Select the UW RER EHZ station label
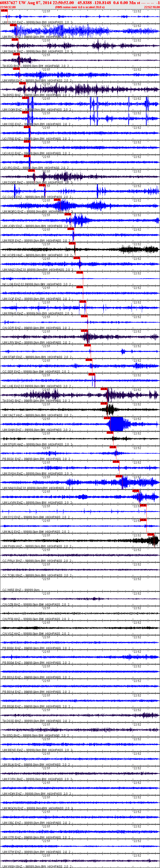The image size is (160, 868). point(36,240)
